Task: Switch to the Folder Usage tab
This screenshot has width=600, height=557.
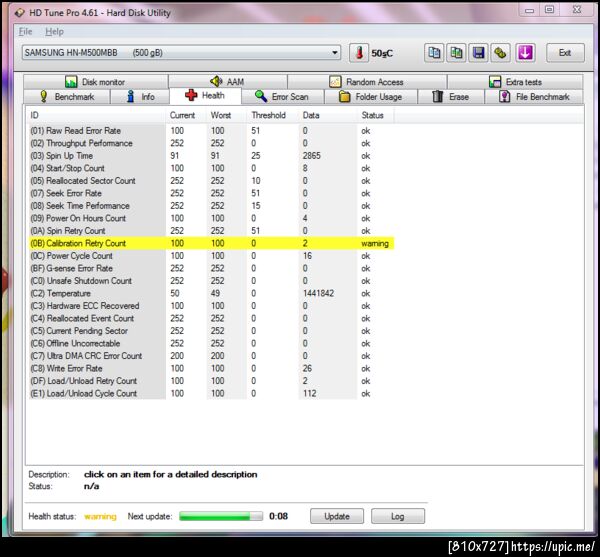Action: (x=371, y=97)
